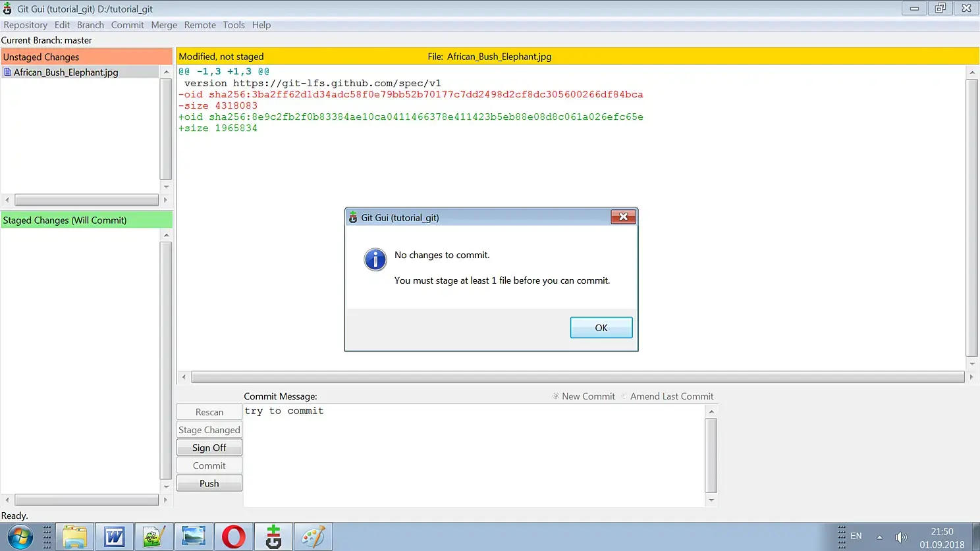Screen dimensions: 980x551
Task: Click the Push button
Action: pyautogui.click(x=209, y=483)
